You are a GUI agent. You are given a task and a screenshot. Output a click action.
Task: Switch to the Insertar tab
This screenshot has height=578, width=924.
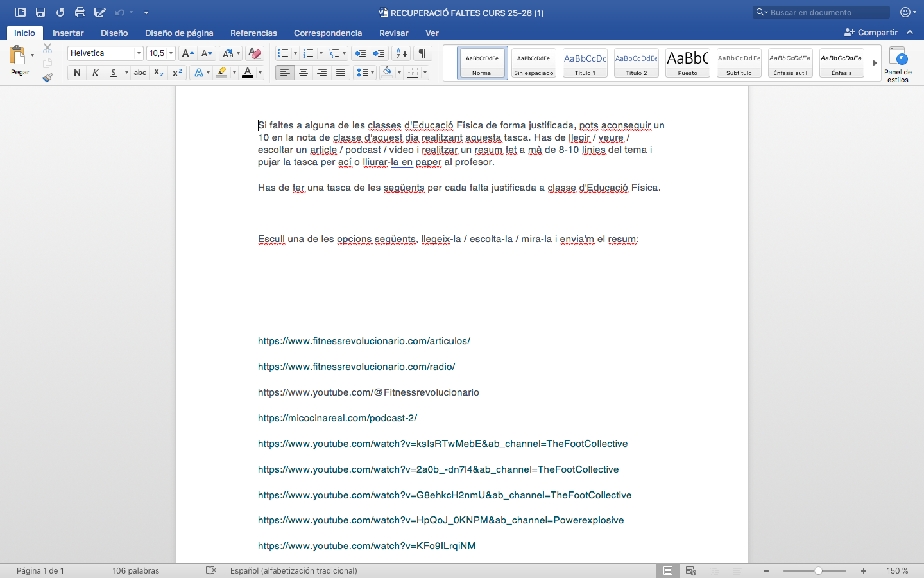click(68, 33)
